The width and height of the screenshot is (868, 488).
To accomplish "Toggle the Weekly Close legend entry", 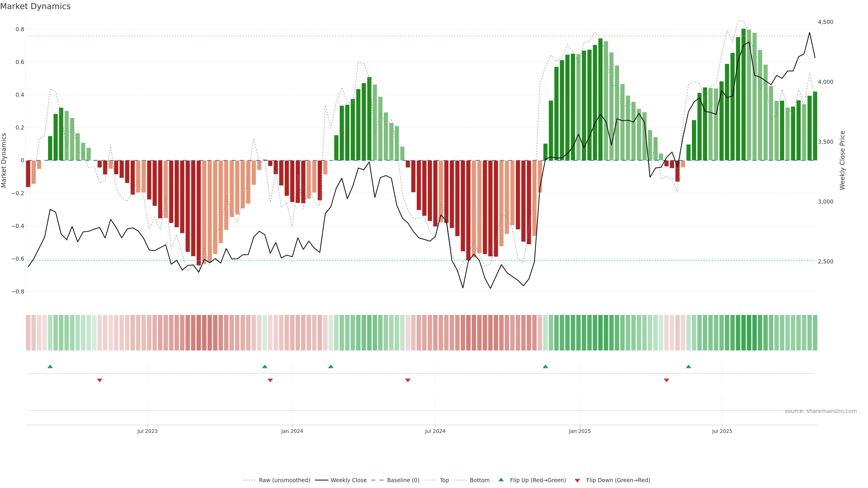I will coord(348,480).
